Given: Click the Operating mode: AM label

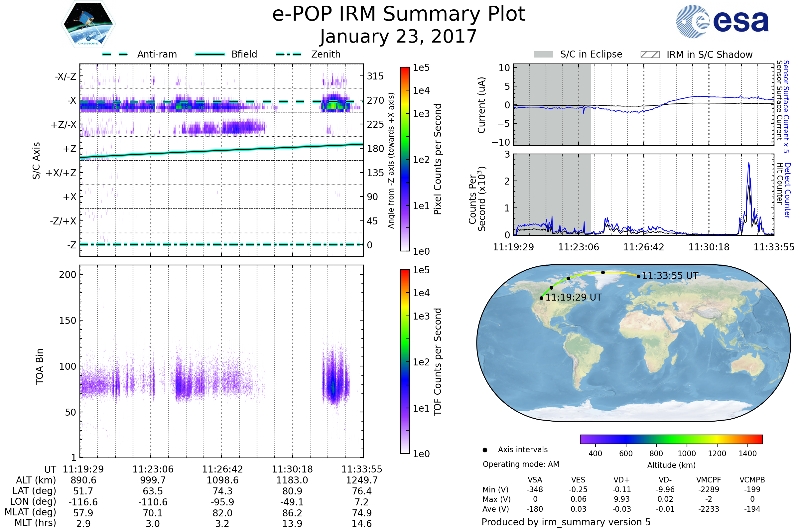Looking at the screenshot, I should point(521,464).
